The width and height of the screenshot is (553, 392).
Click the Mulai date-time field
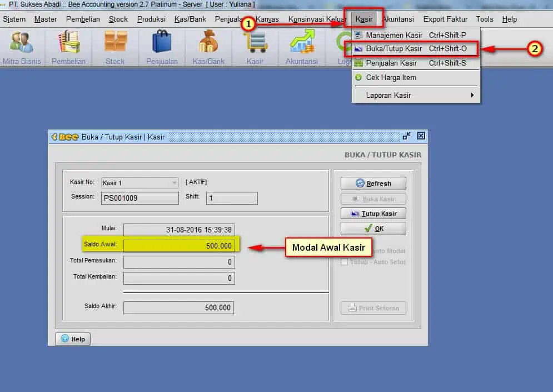(179, 230)
